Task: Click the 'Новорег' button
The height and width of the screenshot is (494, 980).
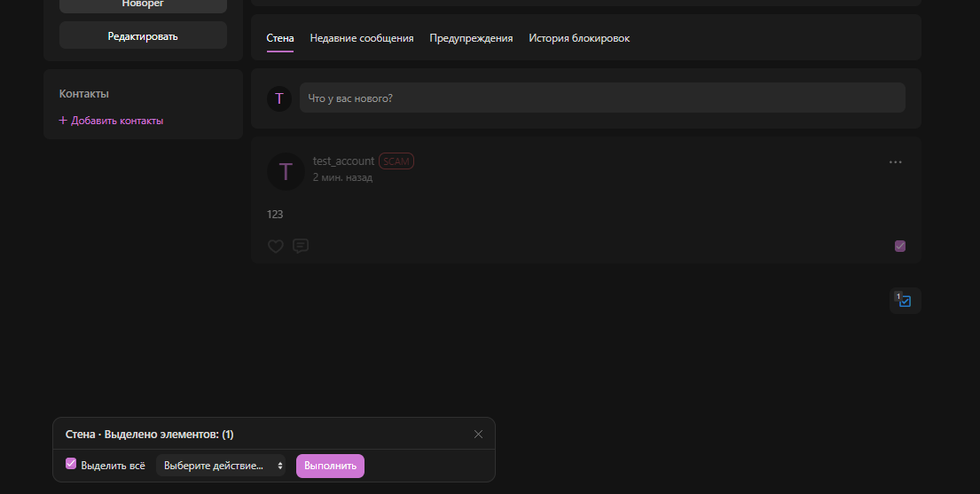Action: click(143, 5)
